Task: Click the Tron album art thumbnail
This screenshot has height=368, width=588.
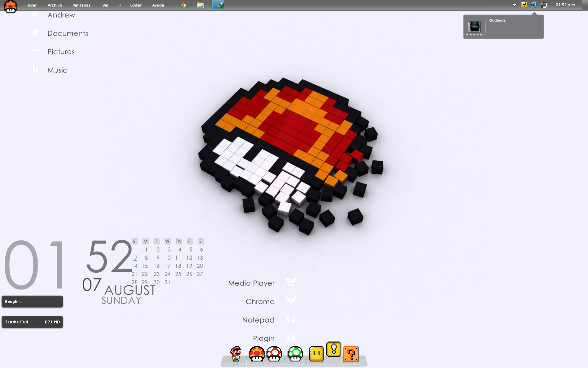Action: 474,27
